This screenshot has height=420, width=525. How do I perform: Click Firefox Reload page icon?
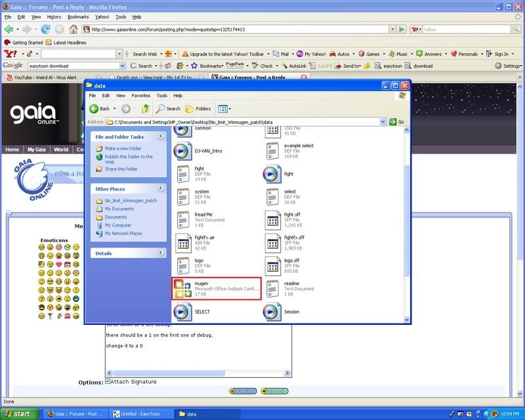click(x=45, y=30)
